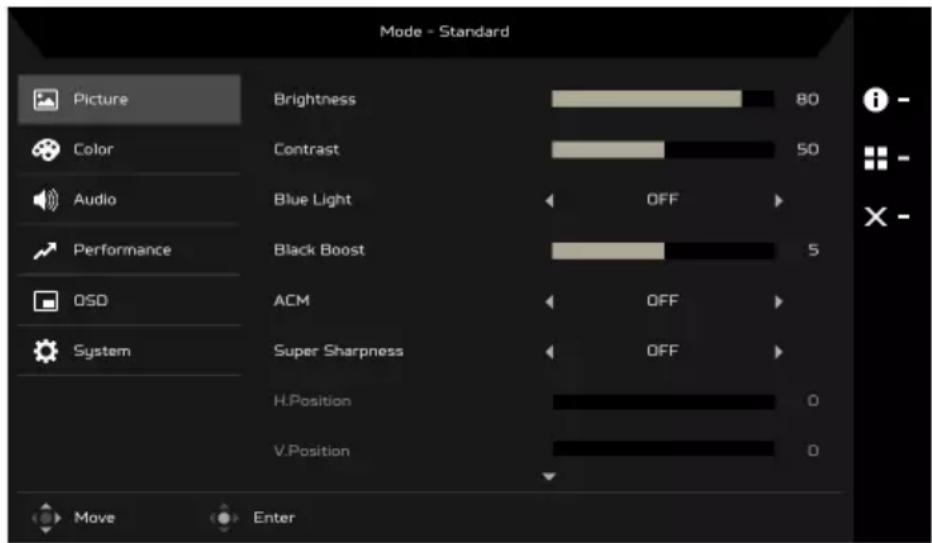Select the Picture menu icon
The width and height of the screenshot is (932, 543).
[46, 99]
